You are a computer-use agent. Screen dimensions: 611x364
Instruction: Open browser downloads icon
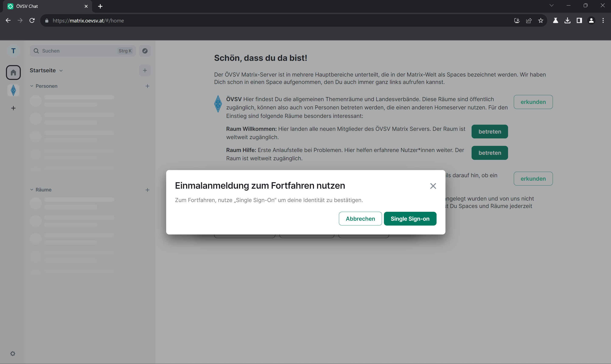567,21
